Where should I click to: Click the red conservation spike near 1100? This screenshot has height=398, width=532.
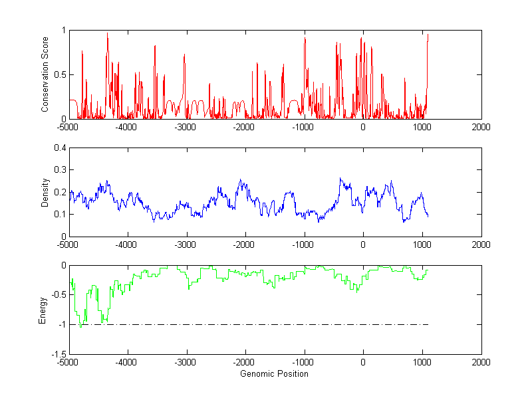coord(428,36)
